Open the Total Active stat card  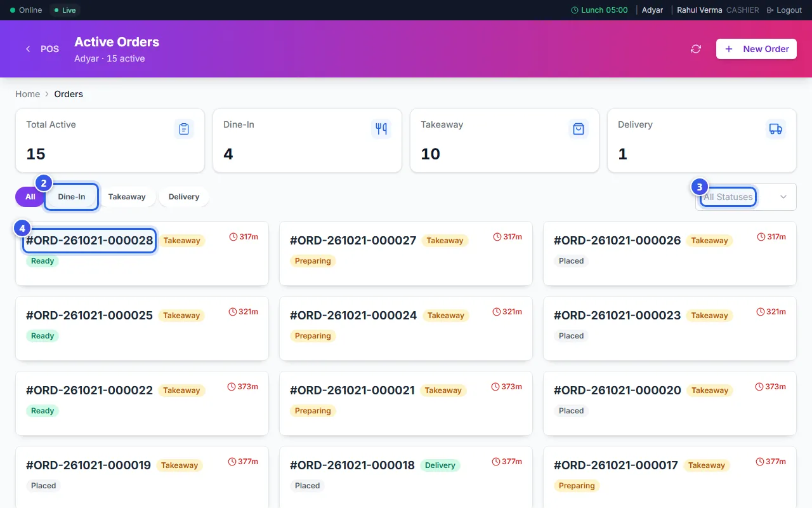pyautogui.click(x=110, y=140)
